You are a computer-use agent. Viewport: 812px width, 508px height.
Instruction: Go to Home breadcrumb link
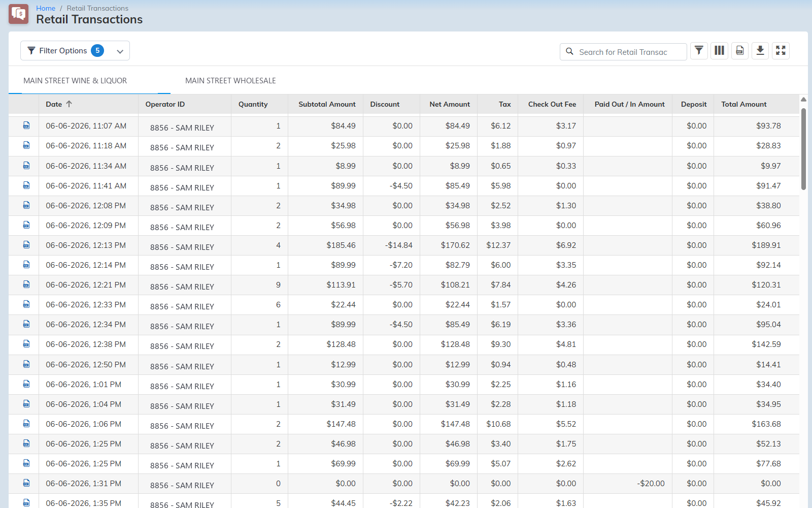(46, 8)
